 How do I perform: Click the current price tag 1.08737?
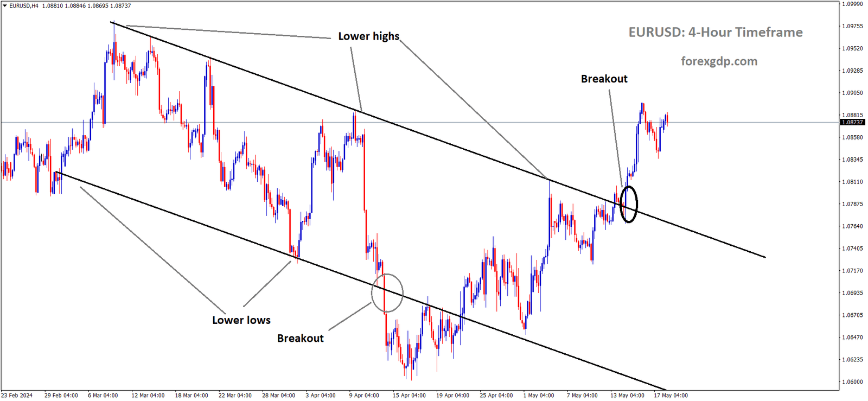point(852,122)
